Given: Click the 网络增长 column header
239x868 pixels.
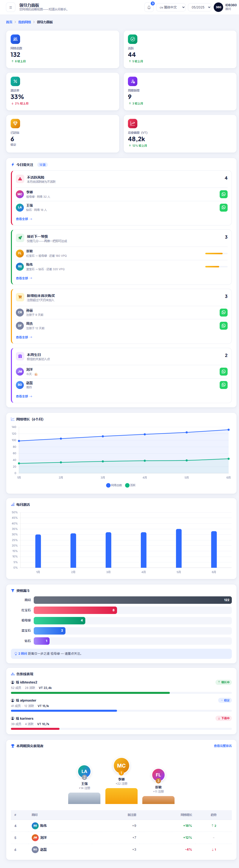Looking at the screenshot, I should tap(186, 815).
